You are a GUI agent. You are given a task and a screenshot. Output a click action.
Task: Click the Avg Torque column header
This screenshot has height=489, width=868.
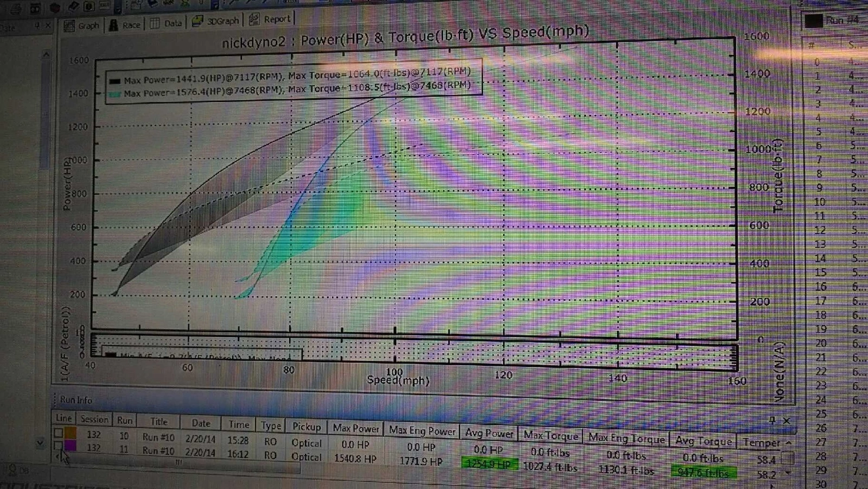tap(703, 441)
